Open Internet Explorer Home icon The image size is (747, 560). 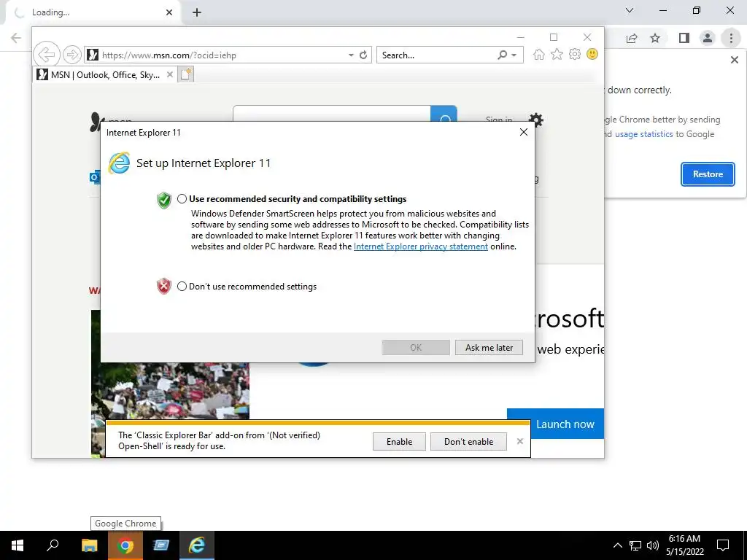tap(539, 54)
